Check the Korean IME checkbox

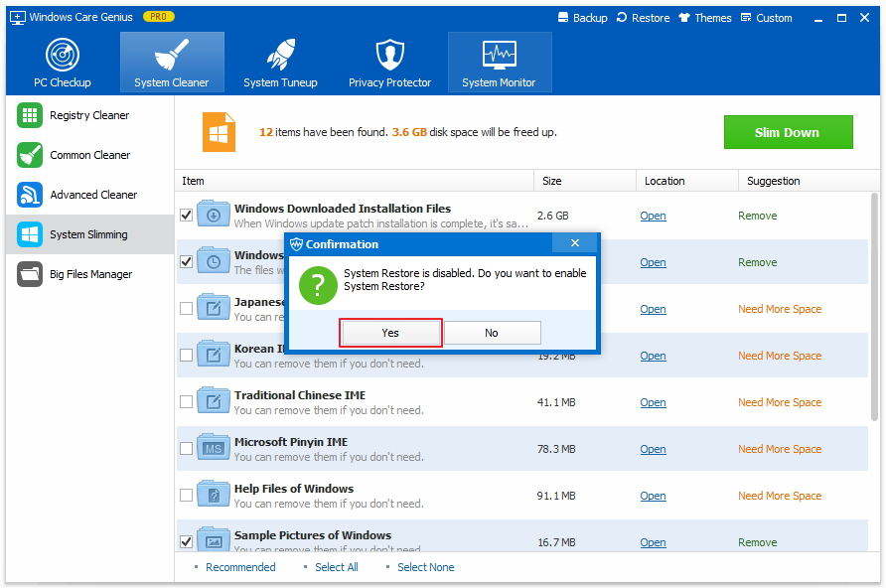[x=186, y=356]
